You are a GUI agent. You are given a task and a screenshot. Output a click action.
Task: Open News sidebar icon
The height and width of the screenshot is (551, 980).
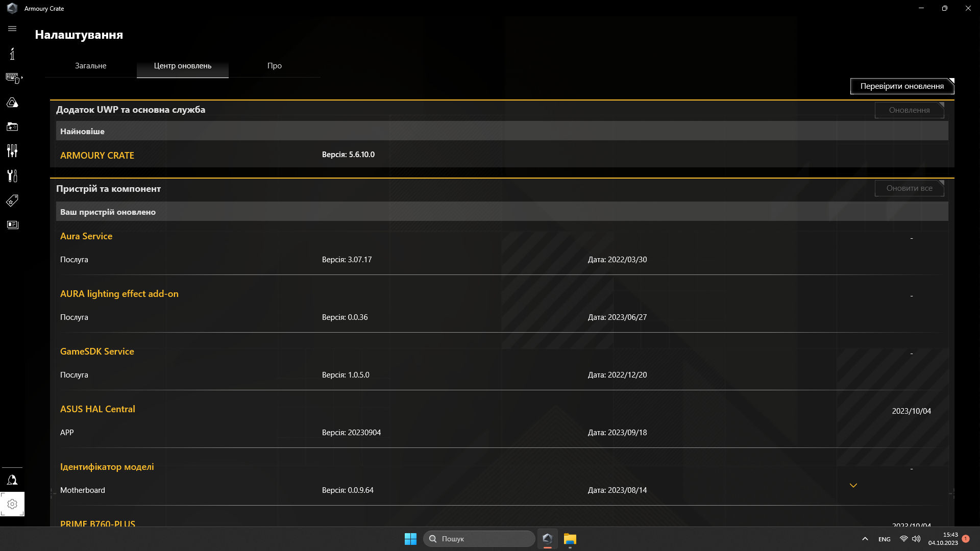point(12,225)
